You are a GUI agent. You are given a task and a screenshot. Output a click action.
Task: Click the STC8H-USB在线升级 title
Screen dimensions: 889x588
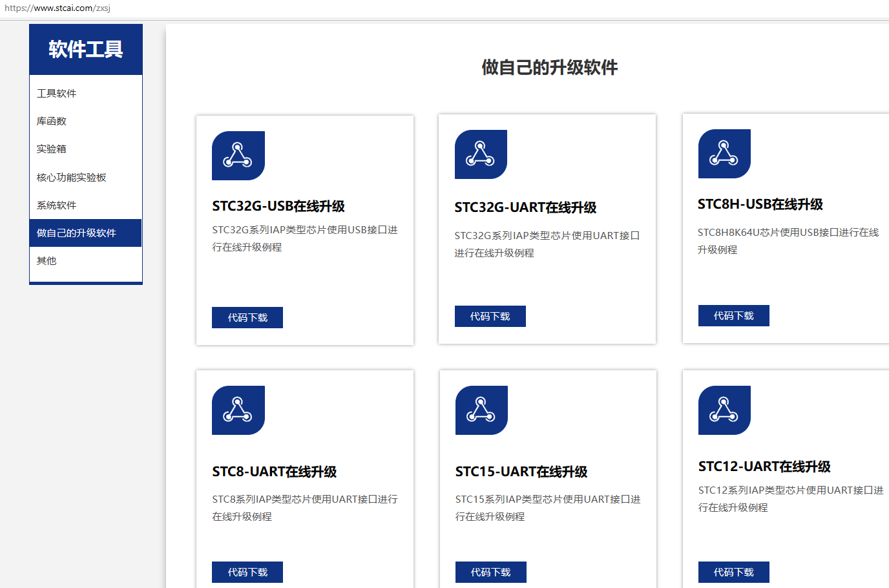click(760, 204)
